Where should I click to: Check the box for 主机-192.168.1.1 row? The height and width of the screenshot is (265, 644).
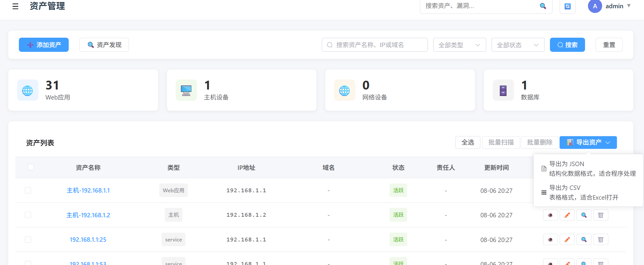click(28, 191)
